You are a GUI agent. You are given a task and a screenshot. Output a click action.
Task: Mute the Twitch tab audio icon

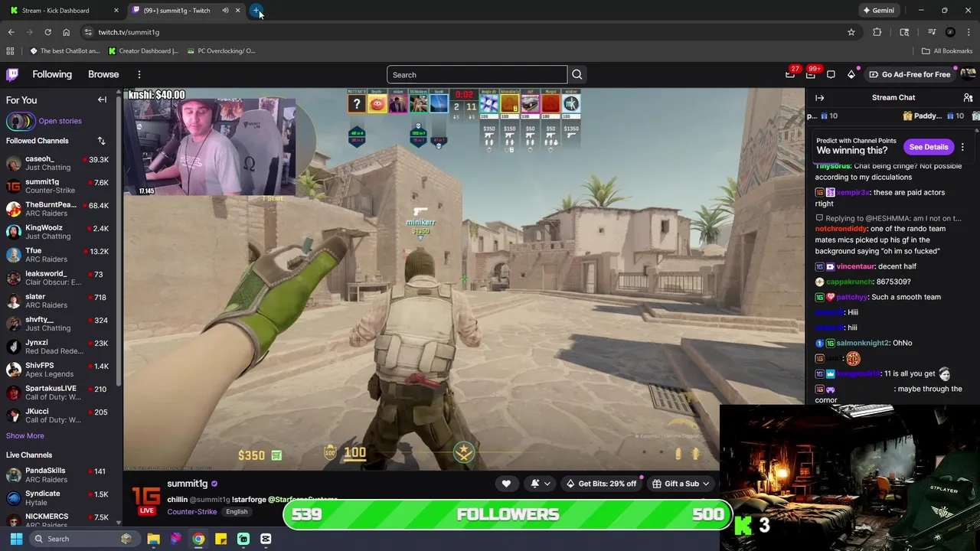point(225,11)
